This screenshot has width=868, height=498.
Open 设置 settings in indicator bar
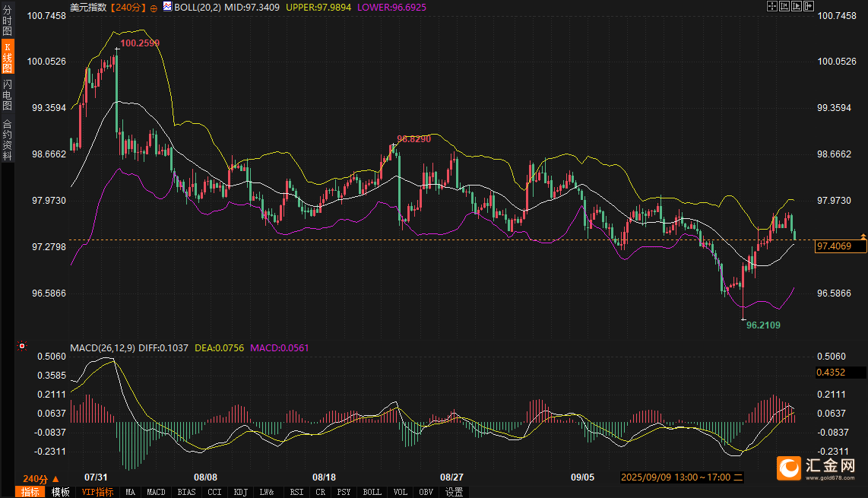coord(455,492)
